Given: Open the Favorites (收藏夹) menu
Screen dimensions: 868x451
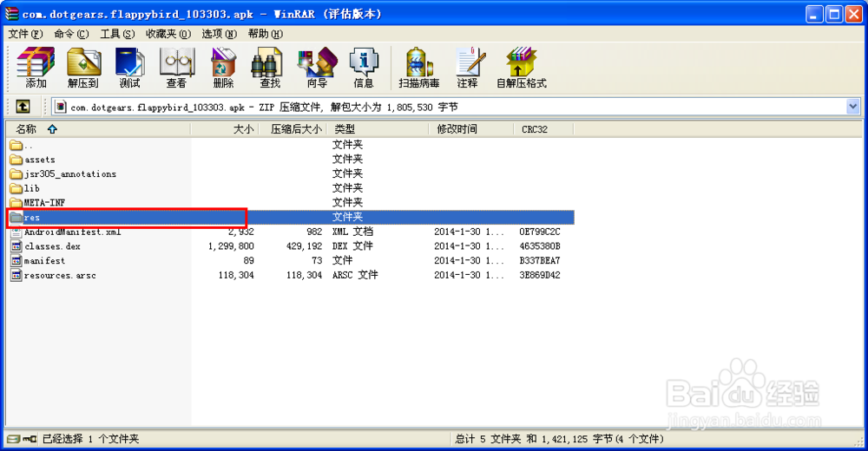Looking at the screenshot, I should 168,34.
